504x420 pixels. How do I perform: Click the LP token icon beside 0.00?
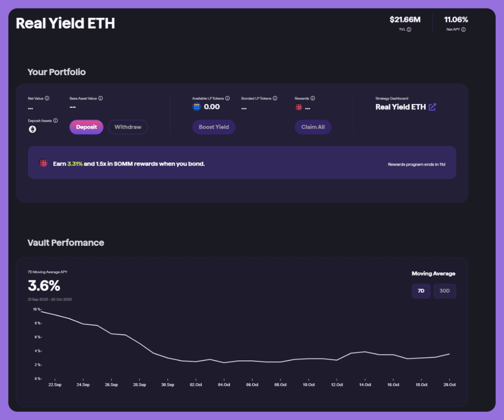click(197, 107)
